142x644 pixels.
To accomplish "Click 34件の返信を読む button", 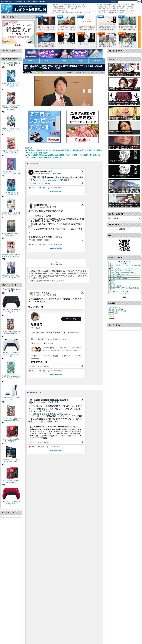I will click(56, 248).
